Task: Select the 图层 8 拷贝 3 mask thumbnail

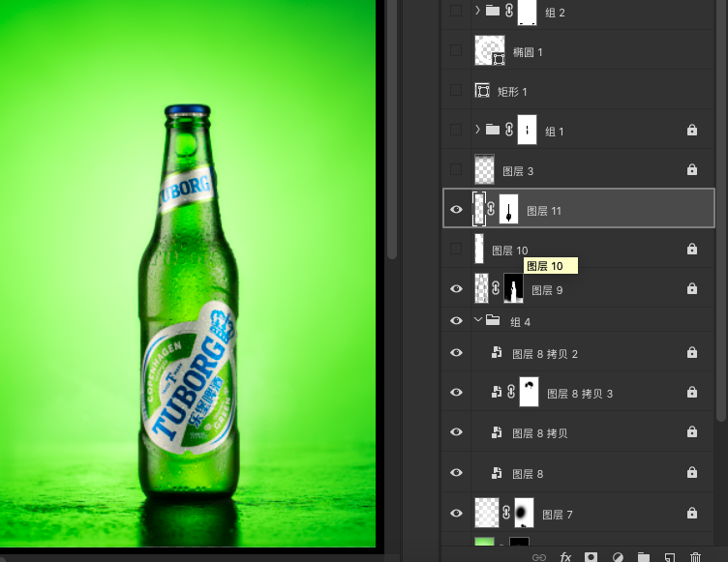Action: (x=529, y=392)
